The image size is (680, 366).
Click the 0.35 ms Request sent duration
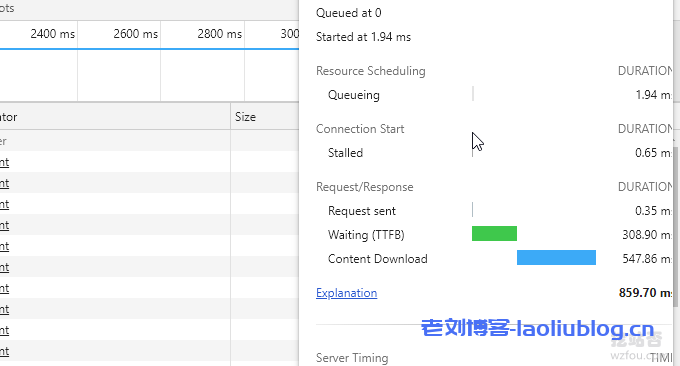click(x=653, y=211)
